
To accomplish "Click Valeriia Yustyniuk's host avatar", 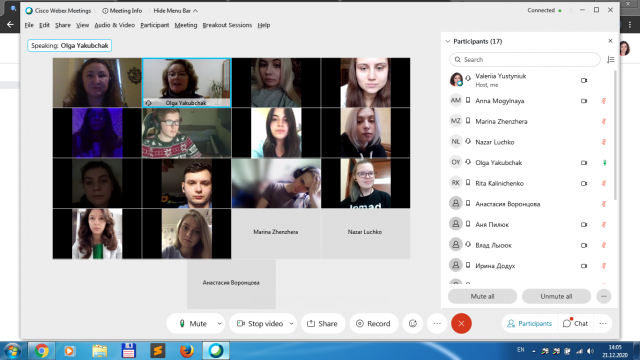I will (456, 79).
